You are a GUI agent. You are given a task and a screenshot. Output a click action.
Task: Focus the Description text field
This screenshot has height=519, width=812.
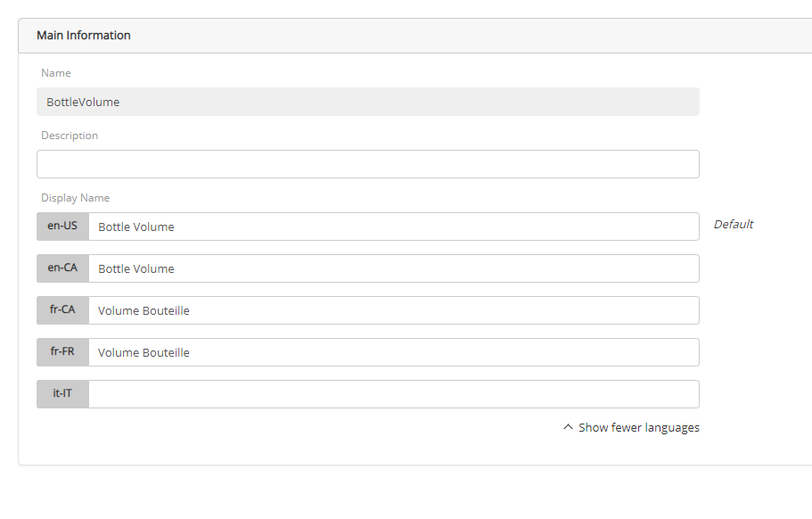367,164
